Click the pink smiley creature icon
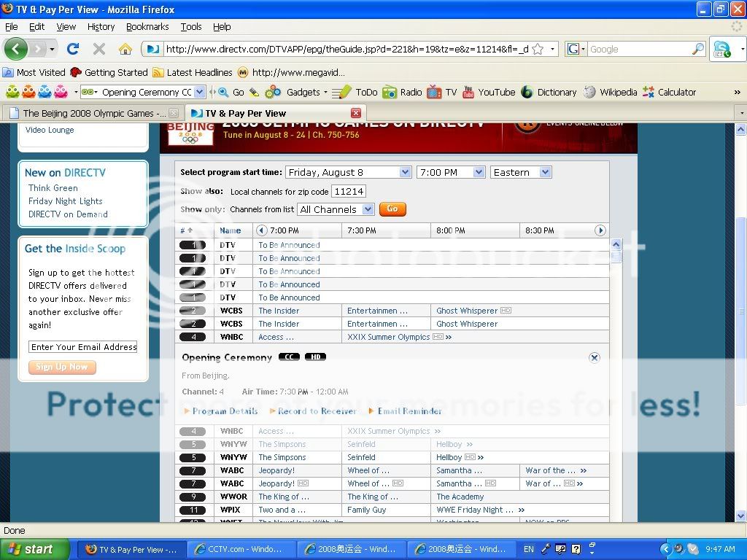The image size is (747, 560). pyautogui.click(x=61, y=91)
